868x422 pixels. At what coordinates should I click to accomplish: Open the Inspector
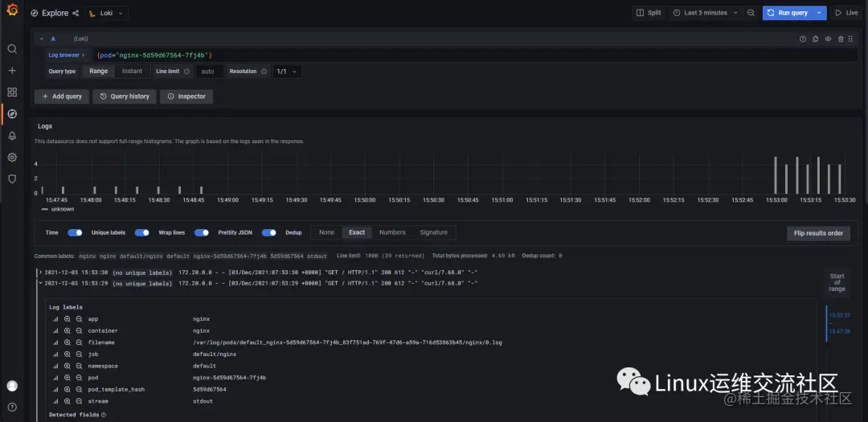186,96
